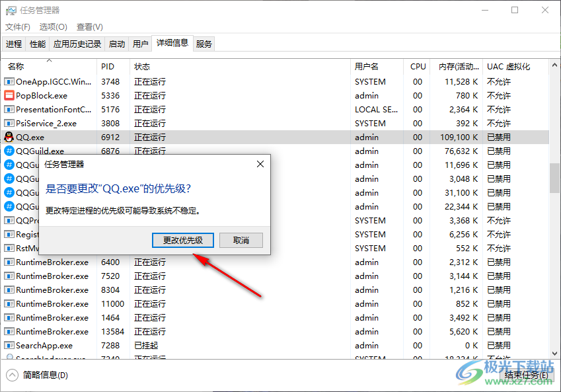Open the 选项(O) menu
Image resolution: width=561 pixels, height=392 pixels.
click(x=53, y=27)
